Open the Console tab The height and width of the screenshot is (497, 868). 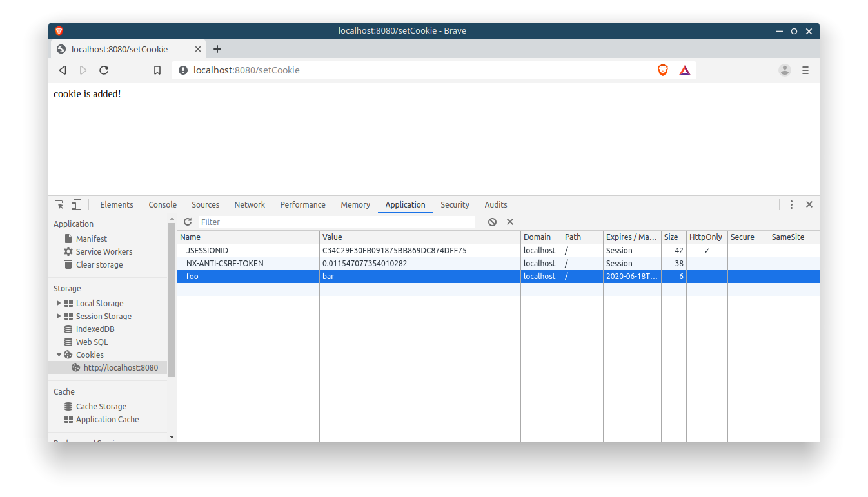(162, 204)
